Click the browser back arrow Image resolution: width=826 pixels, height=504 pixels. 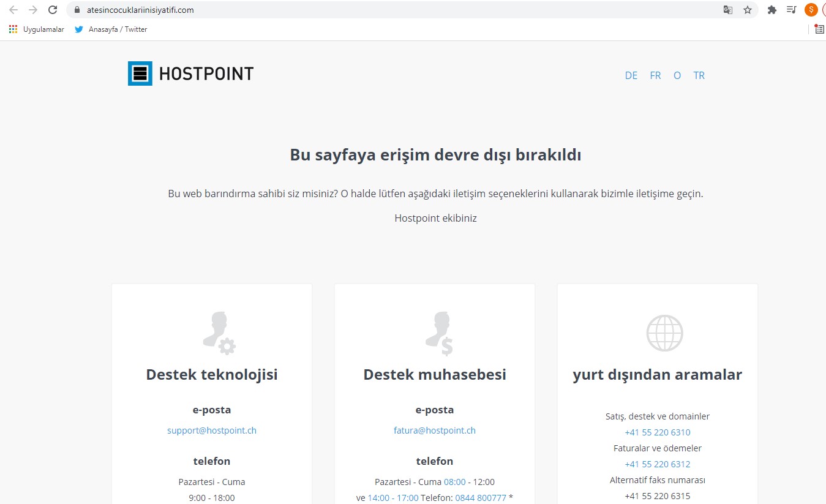click(x=13, y=10)
